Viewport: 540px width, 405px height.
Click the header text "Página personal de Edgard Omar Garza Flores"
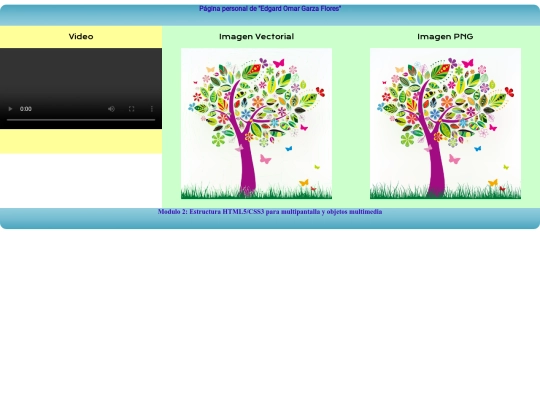point(270,9)
